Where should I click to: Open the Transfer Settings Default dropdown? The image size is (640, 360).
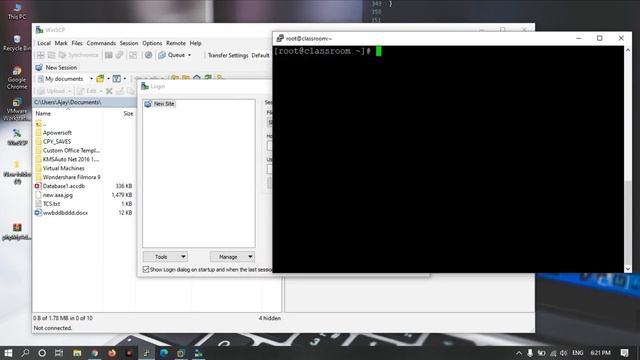(x=260, y=55)
